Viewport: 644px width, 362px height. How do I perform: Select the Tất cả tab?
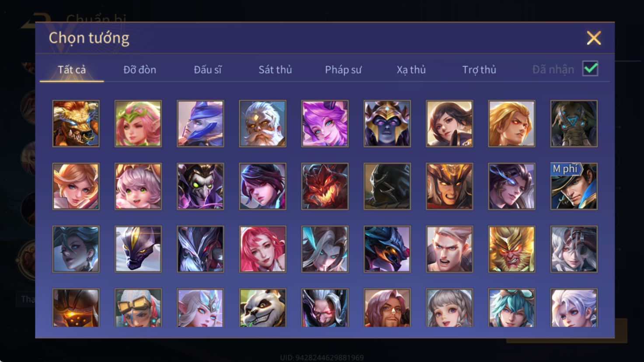pos(72,69)
